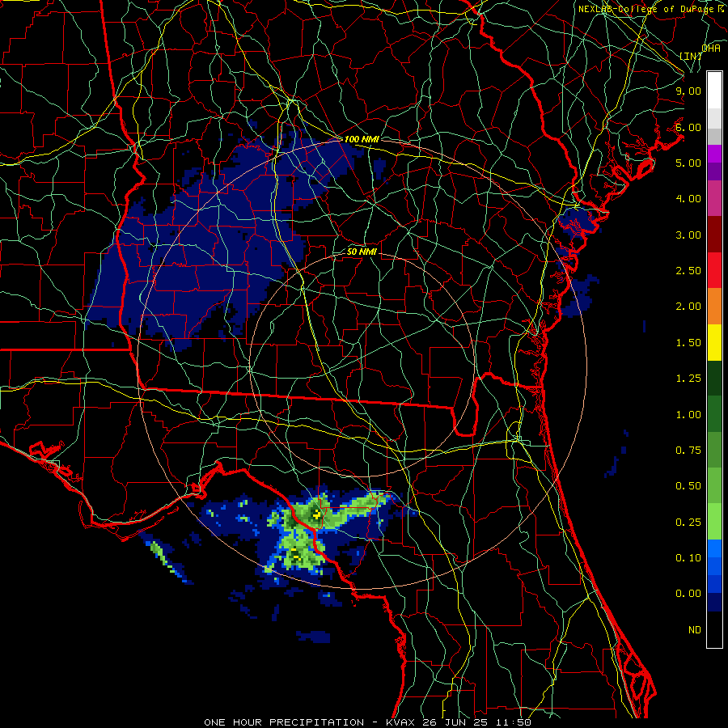This screenshot has width=728, height=728.
Task: Click the "6.00" legend value
Action: pos(688,127)
